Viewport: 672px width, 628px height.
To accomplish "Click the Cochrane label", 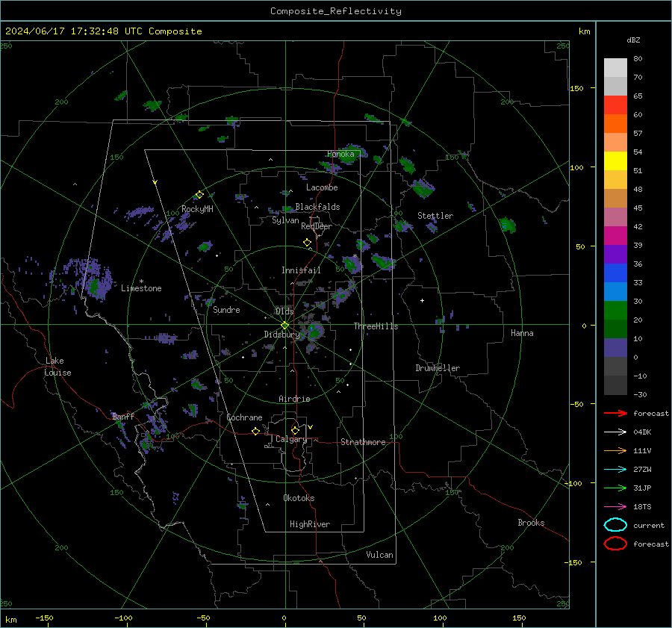I will (x=244, y=417).
